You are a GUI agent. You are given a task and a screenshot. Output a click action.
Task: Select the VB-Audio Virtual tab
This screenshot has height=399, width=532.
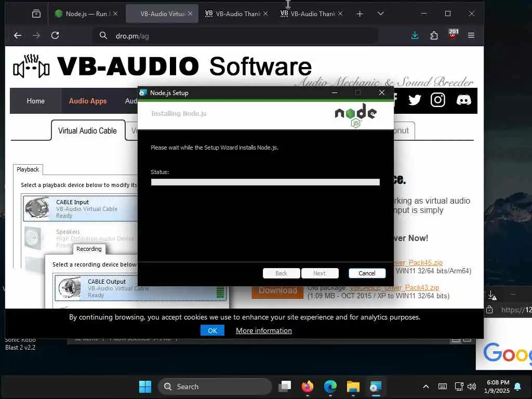click(x=162, y=14)
